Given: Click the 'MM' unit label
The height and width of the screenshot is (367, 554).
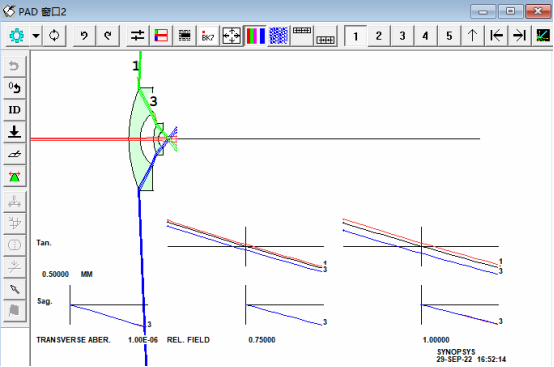Looking at the screenshot, I should (87, 274).
